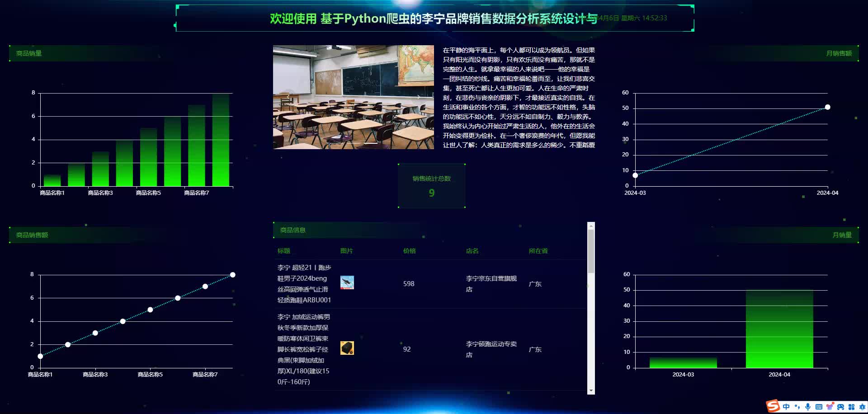868x414 pixels.
Task: Open the running shoe product thumbnail
Action: pyautogui.click(x=347, y=283)
